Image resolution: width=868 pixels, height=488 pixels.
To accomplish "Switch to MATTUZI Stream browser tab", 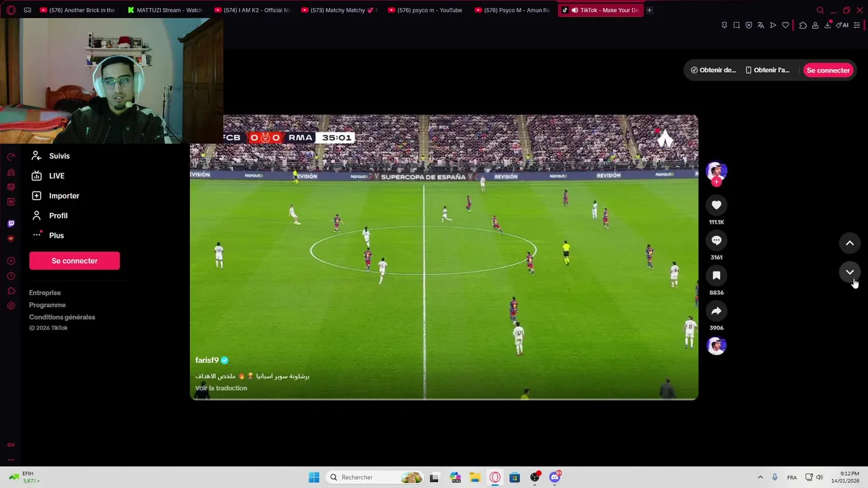I will 165,10.
